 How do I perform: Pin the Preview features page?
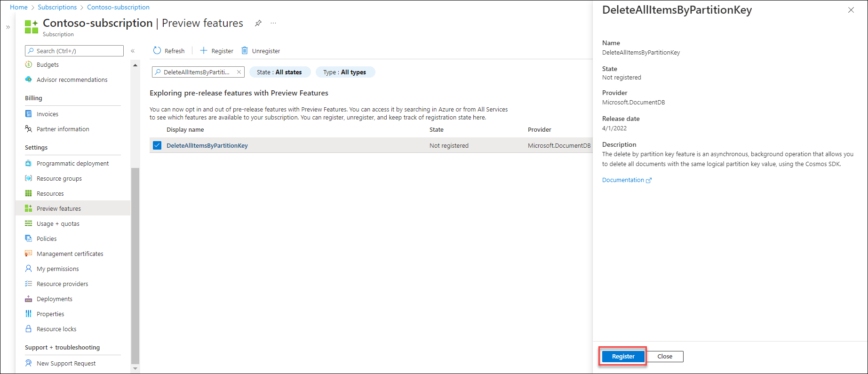(258, 23)
